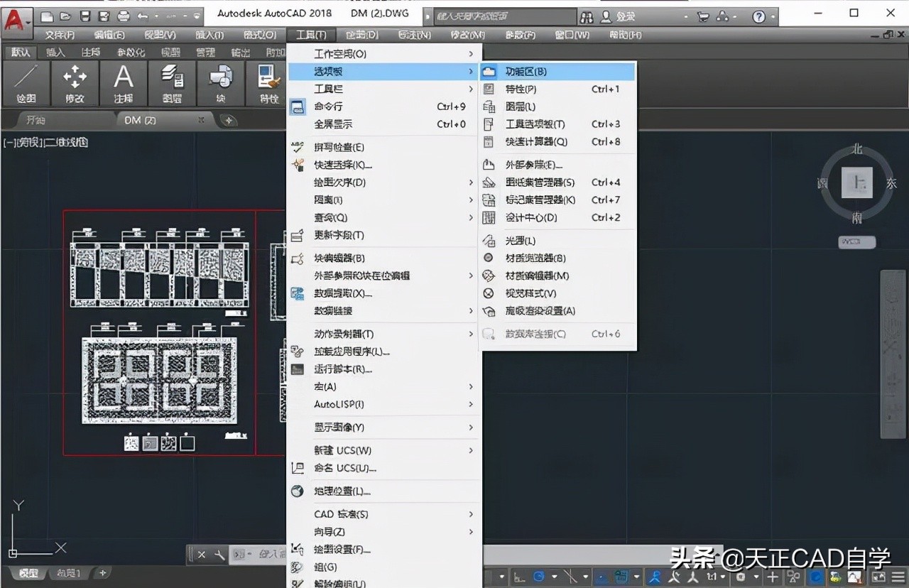Image resolution: width=909 pixels, height=588 pixels.
Task: Click the text icon in the 注释 panel
Action: click(x=122, y=78)
